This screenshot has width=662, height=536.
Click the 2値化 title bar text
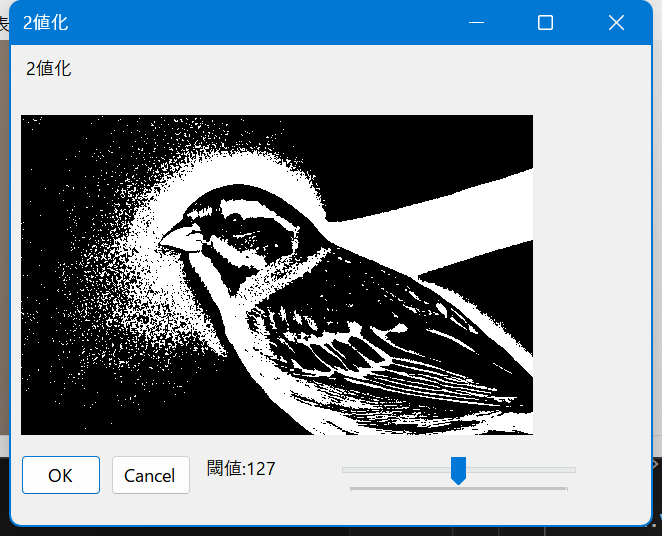45,22
